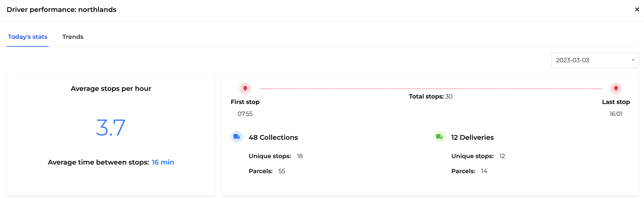Click the 16 min average time value
The height and width of the screenshot is (198, 644).
tap(163, 162)
